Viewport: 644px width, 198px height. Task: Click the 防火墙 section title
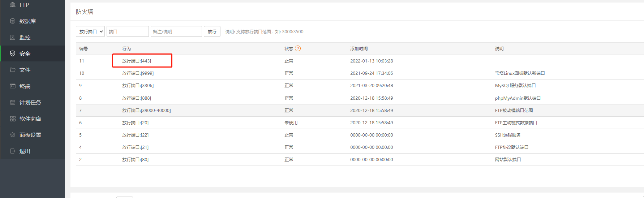[x=85, y=12]
